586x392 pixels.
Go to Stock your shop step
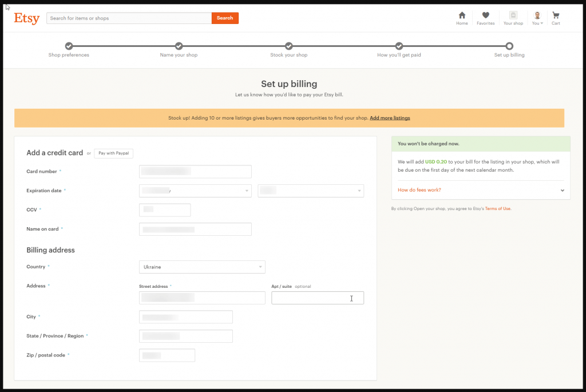pos(289,46)
